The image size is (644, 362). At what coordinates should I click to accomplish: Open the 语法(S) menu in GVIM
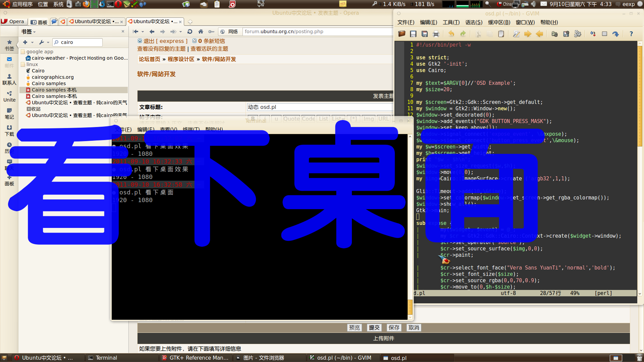click(474, 22)
